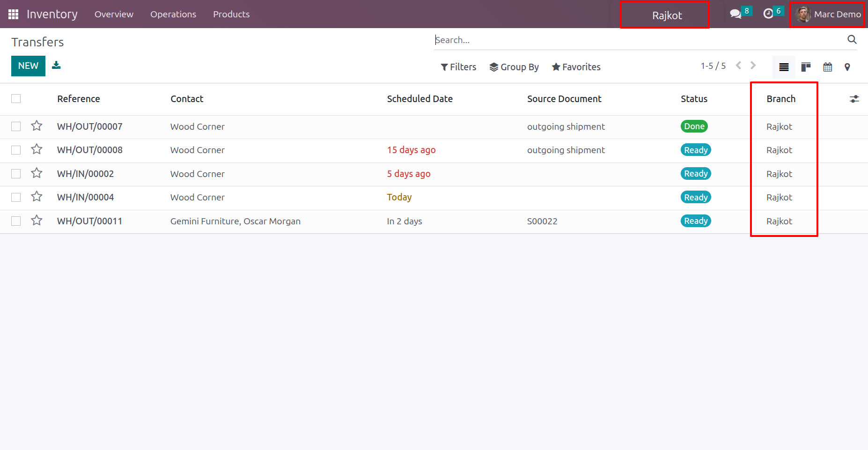Open transfer reference WH/OUT/00011

[x=89, y=221]
